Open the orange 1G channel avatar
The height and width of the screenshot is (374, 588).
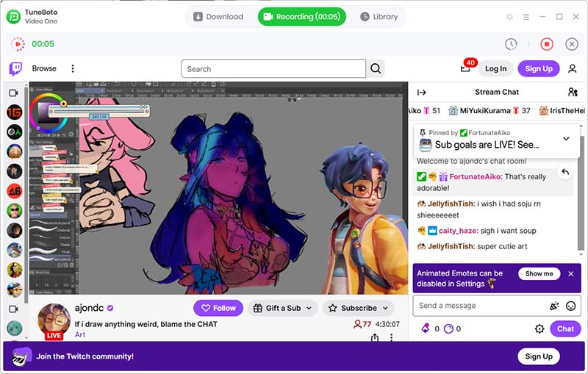[15, 112]
